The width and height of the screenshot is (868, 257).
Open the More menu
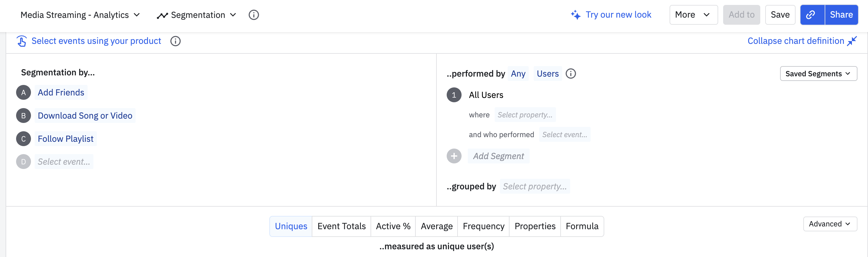tap(693, 15)
